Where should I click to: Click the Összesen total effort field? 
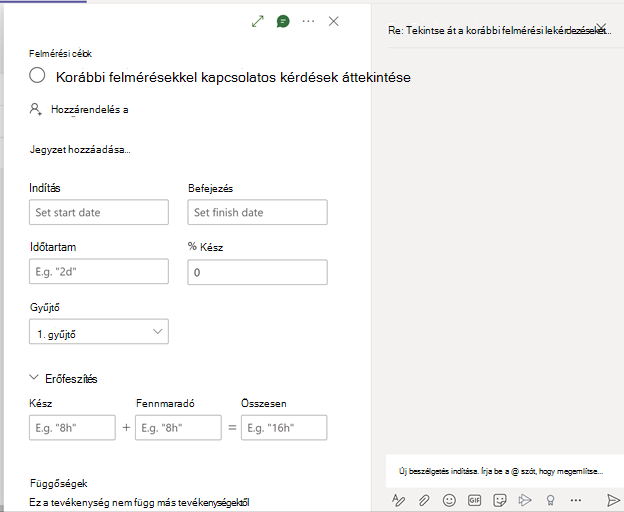coord(284,428)
